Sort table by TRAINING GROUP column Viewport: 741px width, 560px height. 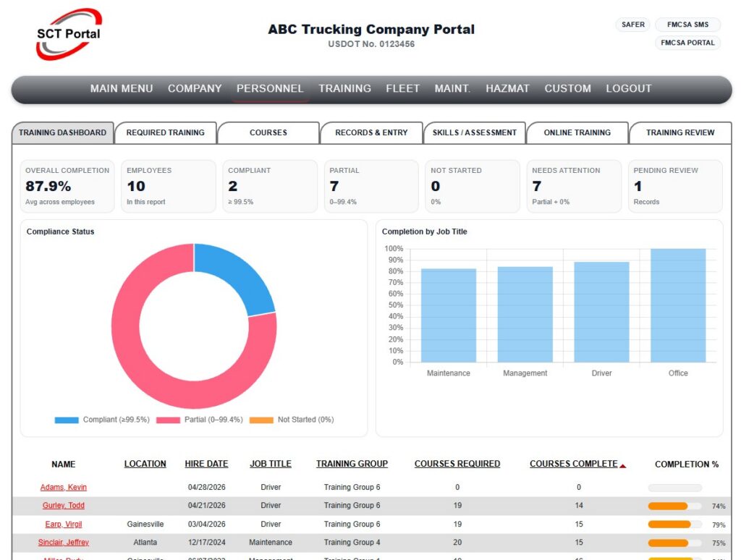coord(352,464)
